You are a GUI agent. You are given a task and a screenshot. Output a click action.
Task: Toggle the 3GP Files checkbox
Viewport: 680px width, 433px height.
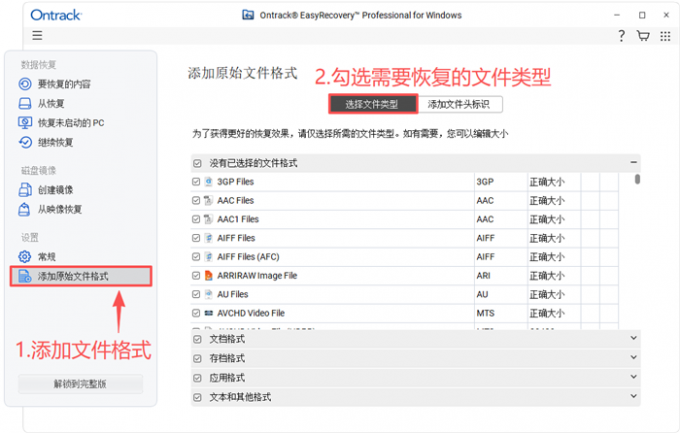coord(196,181)
